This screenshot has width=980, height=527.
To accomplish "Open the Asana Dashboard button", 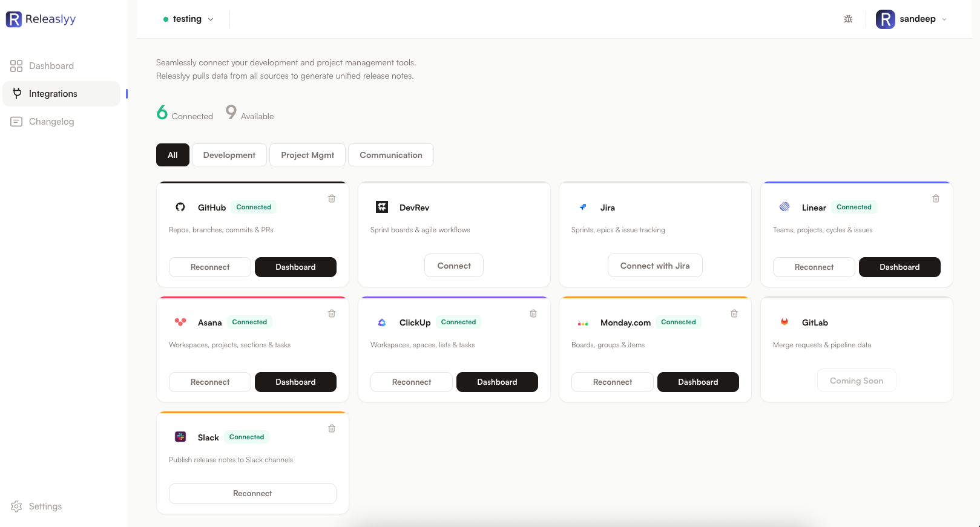I will (x=295, y=382).
